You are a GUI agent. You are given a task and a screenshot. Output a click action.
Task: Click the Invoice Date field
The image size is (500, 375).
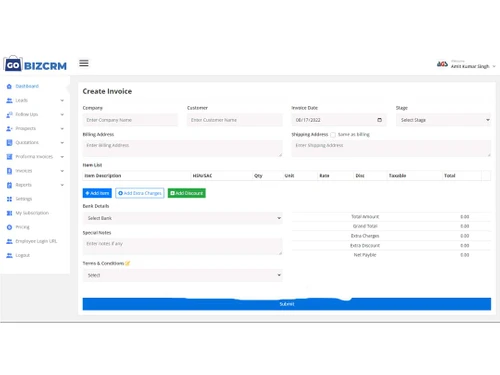[339, 120]
